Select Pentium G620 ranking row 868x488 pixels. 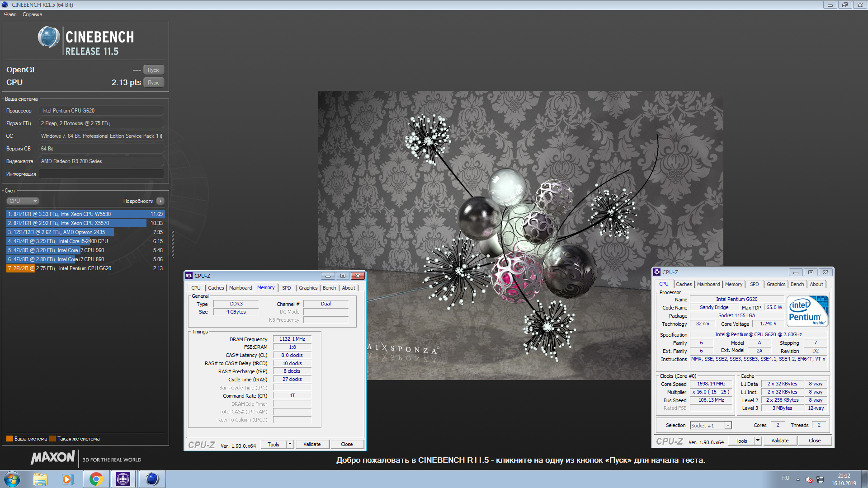[x=85, y=268]
